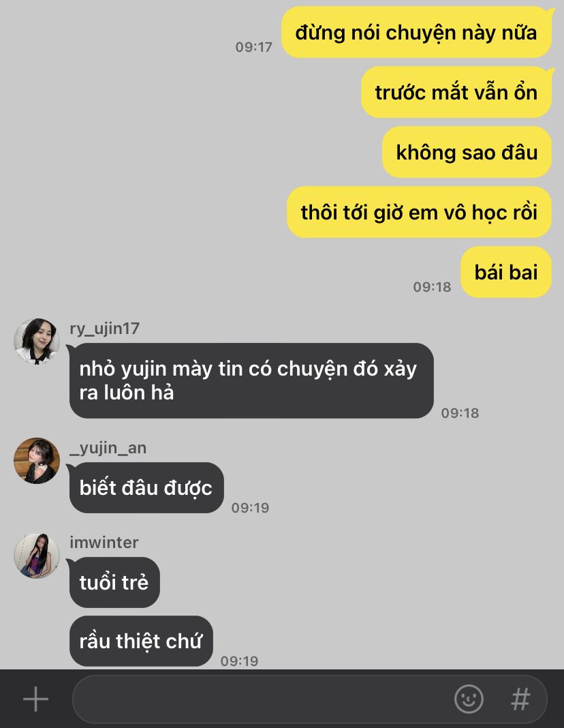Select the 'biết đâu được' message
Image resolution: width=564 pixels, height=728 pixels.
[146, 487]
